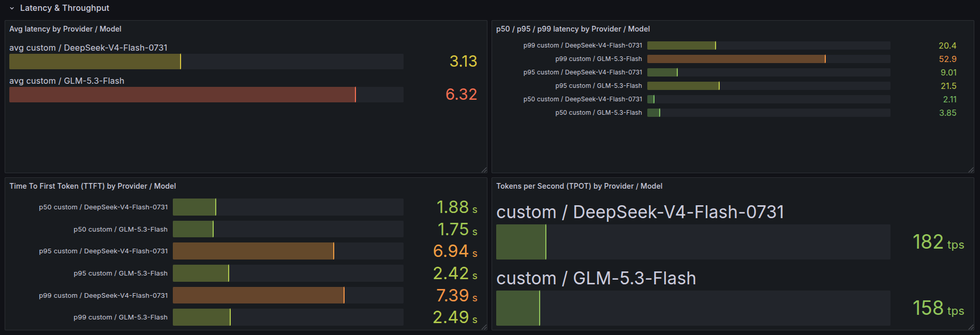Click p99 latency value 52.9
Viewport: 980px width, 335px height.
tap(947, 59)
